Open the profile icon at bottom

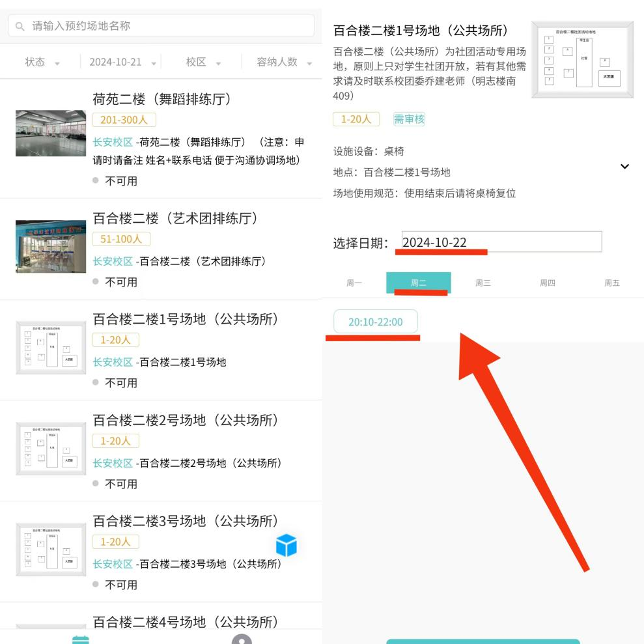pos(242,639)
